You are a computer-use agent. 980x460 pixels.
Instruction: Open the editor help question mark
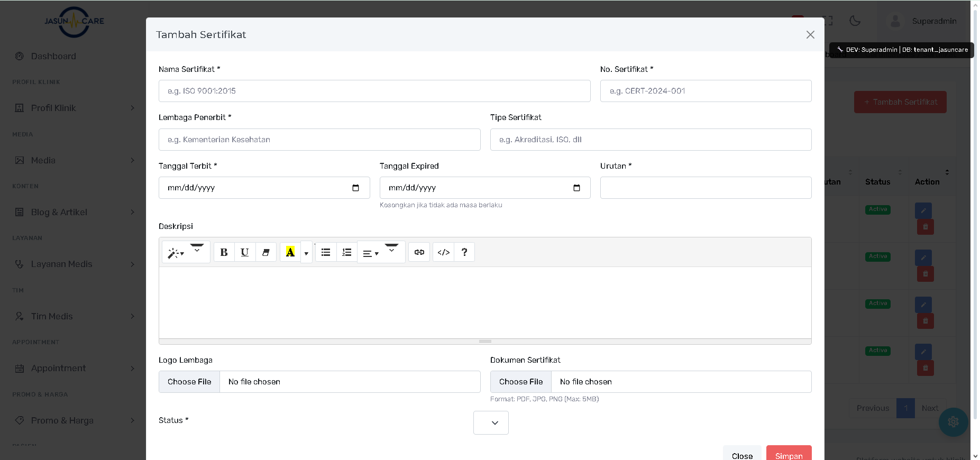pyautogui.click(x=464, y=252)
